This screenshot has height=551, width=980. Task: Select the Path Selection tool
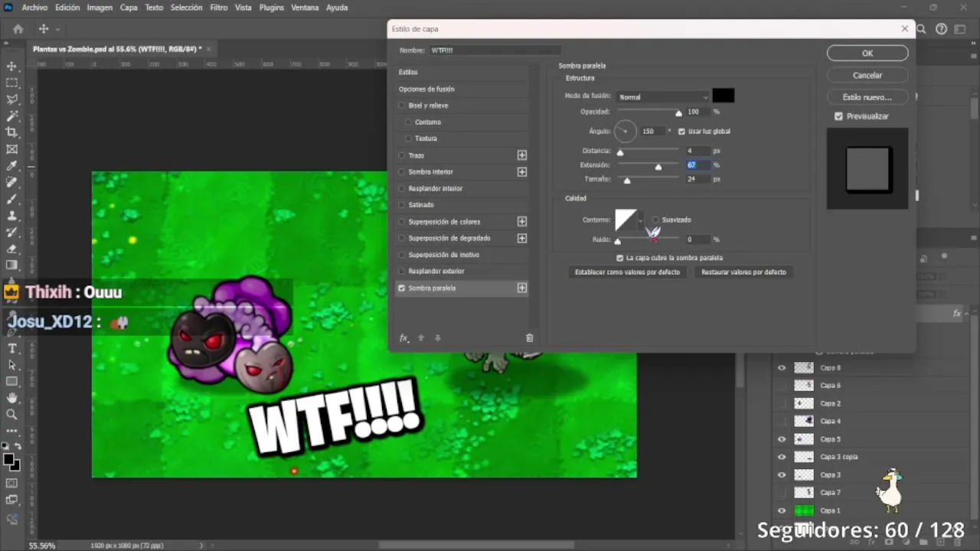(12, 365)
